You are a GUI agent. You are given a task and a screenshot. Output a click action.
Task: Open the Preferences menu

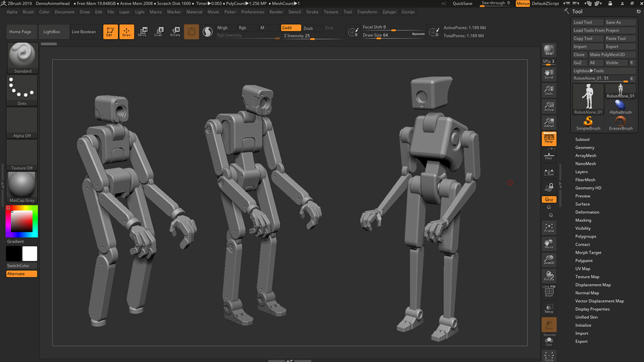[x=252, y=12]
